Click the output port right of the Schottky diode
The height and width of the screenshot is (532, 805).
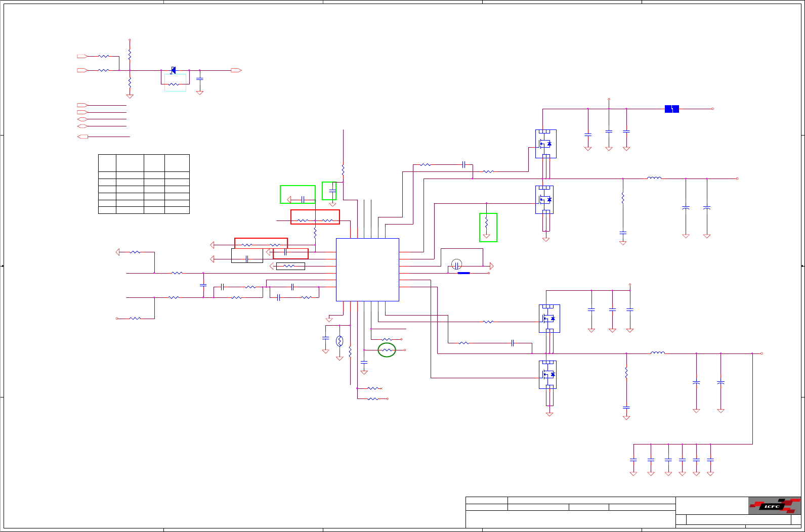pyautogui.click(x=236, y=70)
